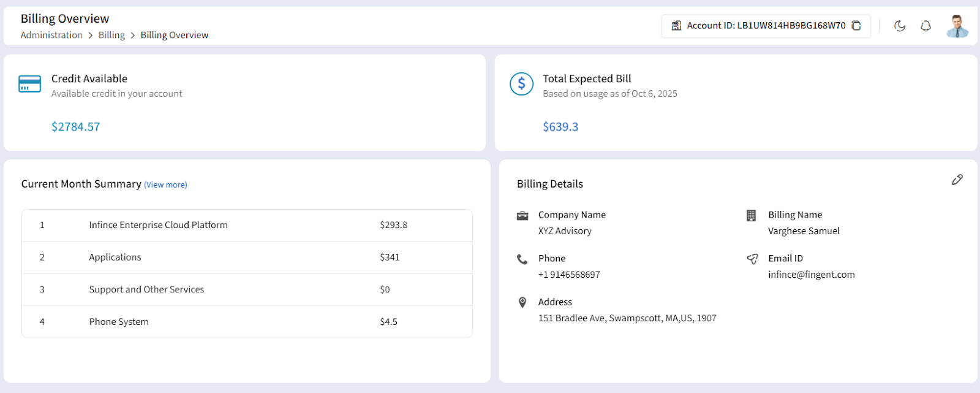Open notifications bell
The width and height of the screenshot is (980, 393).
point(925,26)
